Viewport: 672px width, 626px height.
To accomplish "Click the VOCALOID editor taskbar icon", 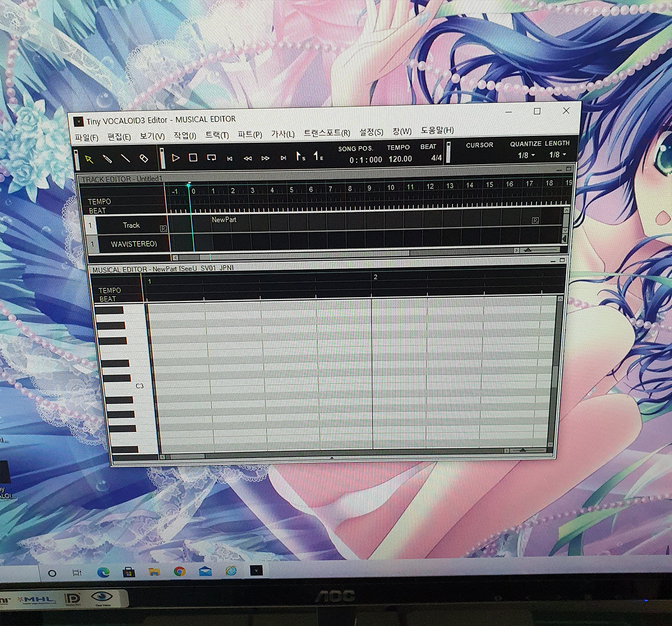I will [256, 571].
